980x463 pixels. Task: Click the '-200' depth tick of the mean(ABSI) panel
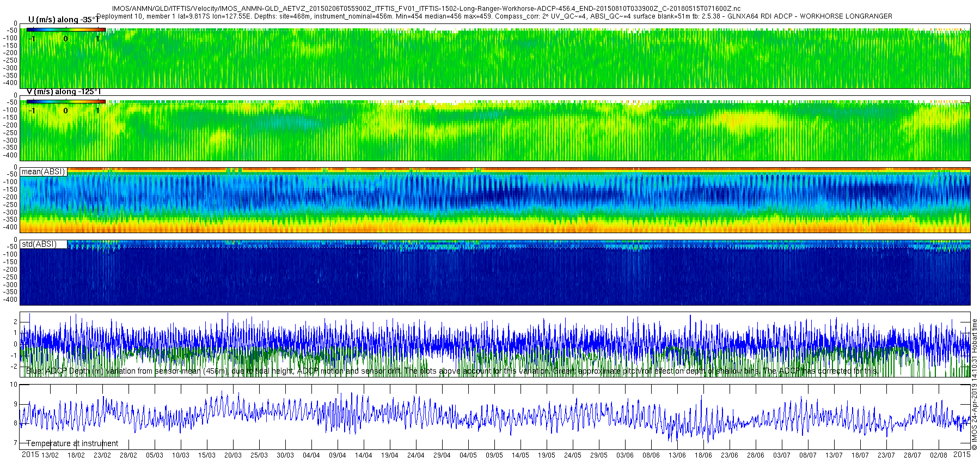[10, 197]
